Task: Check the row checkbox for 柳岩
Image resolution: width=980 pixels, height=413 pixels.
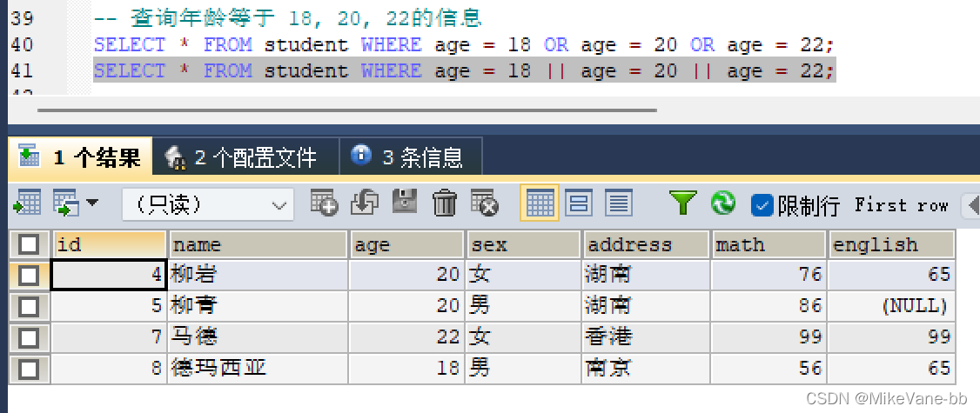Action: pyautogui.click(x=30, y=275)
